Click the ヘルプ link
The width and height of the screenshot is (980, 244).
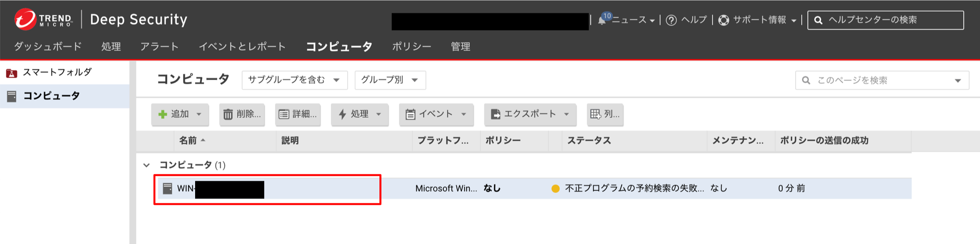694,20
